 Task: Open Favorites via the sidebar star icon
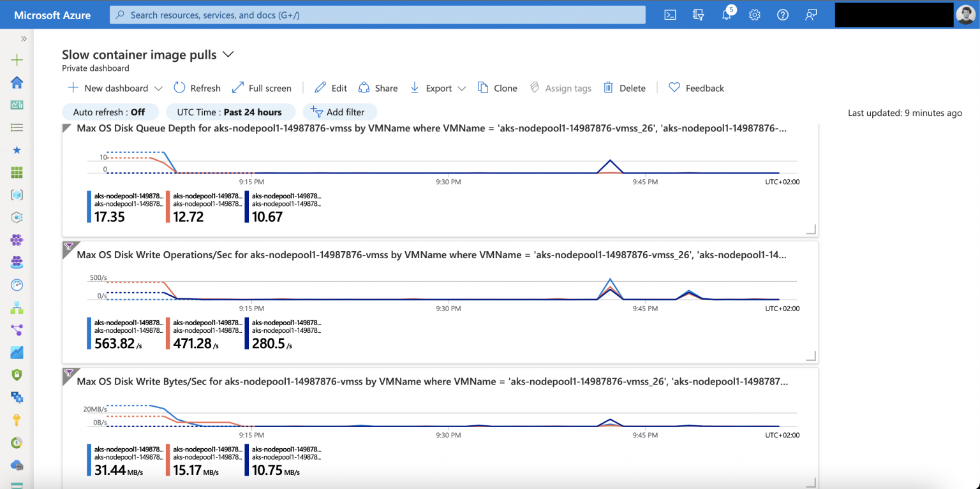tap(17, 150)
